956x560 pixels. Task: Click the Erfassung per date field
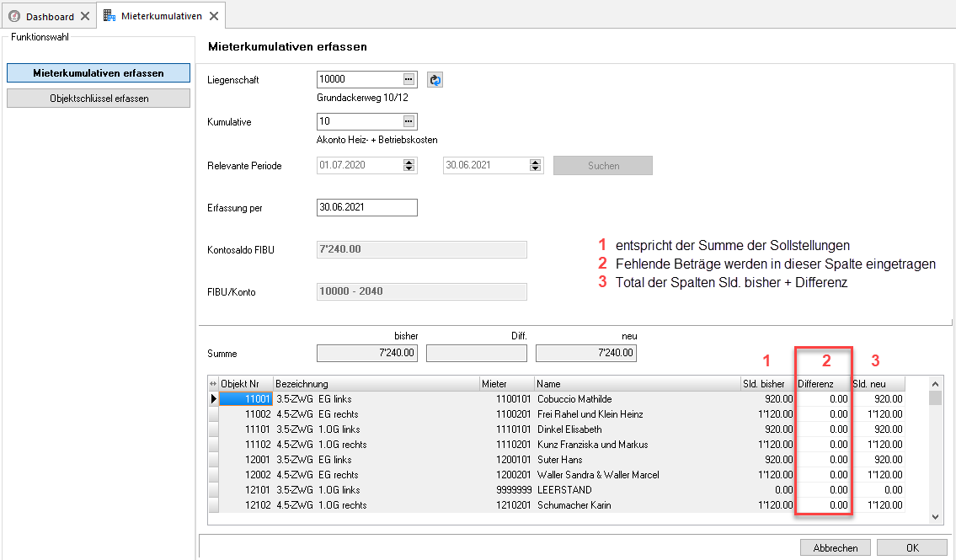[367, 208]
